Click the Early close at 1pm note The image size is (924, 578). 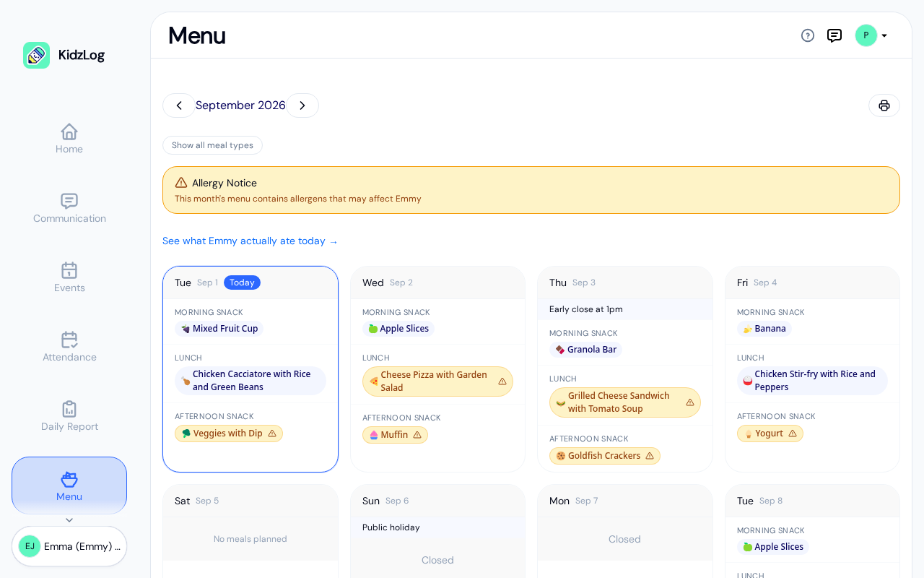(586, 309)
